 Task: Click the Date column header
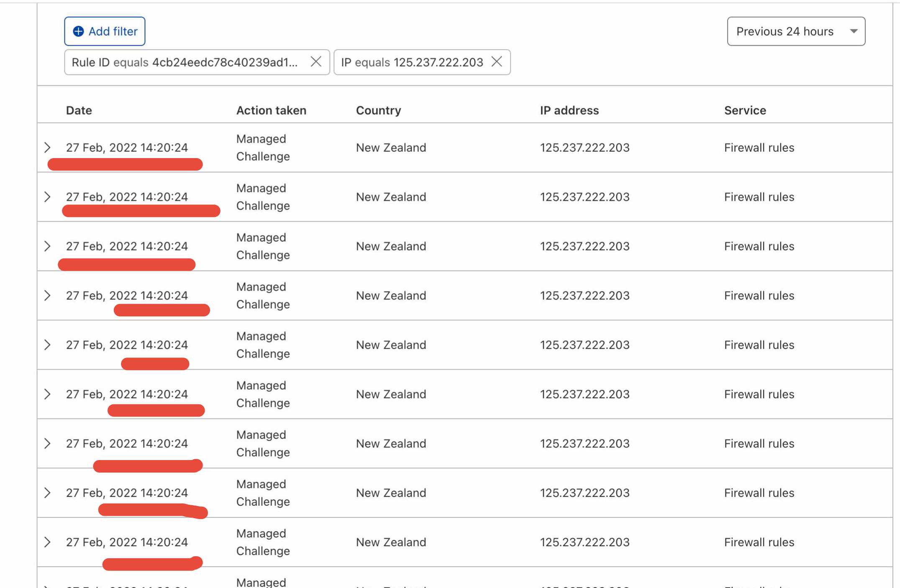[79, 110]
